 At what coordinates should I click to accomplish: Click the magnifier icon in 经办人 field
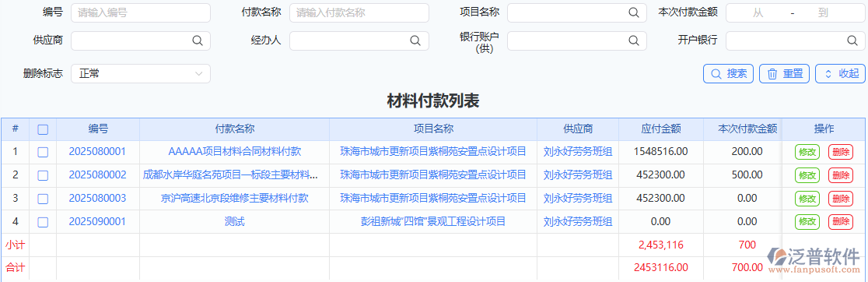pos(415,41)
